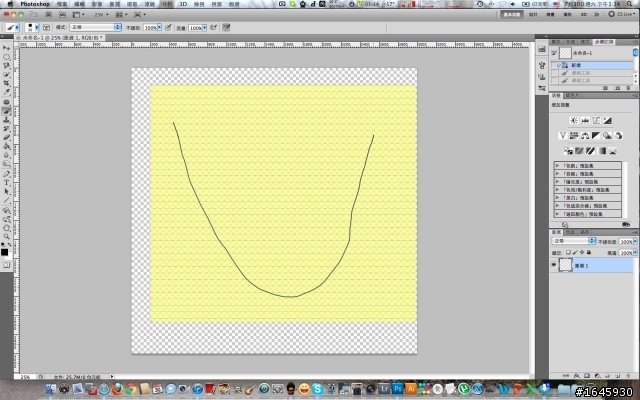Open Photoshop icon in the Dock

point(398,389)
